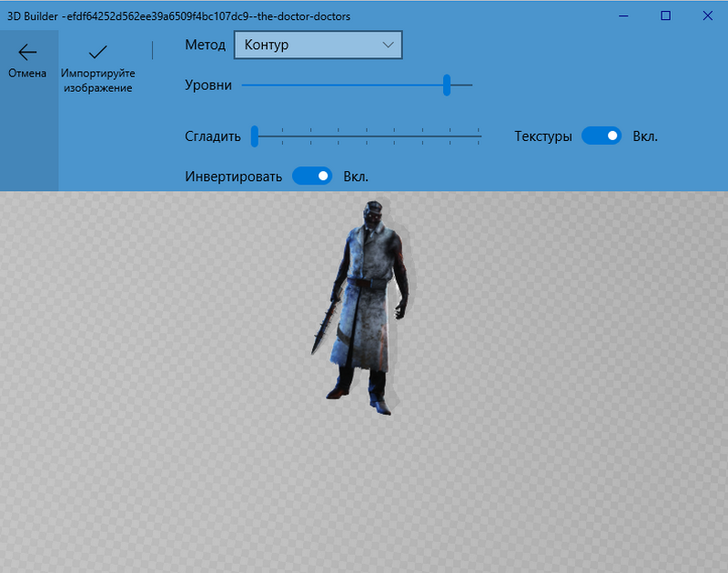The image size is (728, 573).
Task: Turn off the Инвертировать toggle
Action: pos(312,176)
